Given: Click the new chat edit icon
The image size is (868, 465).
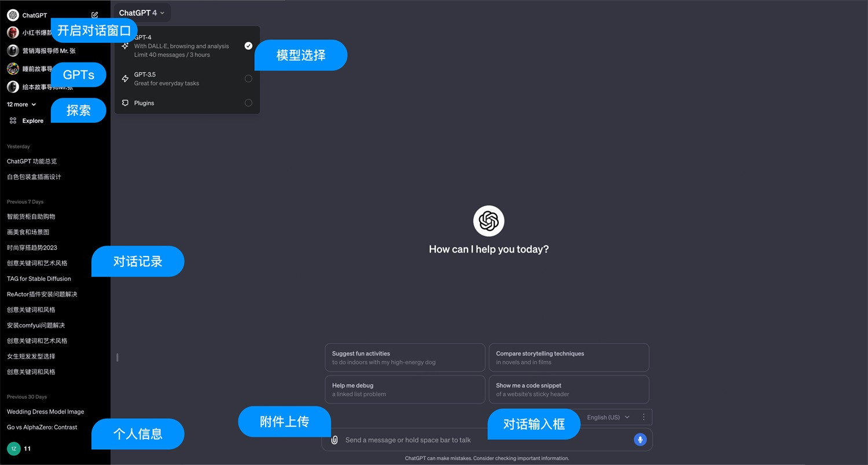Looking at the screenshot, I should 95,15.
